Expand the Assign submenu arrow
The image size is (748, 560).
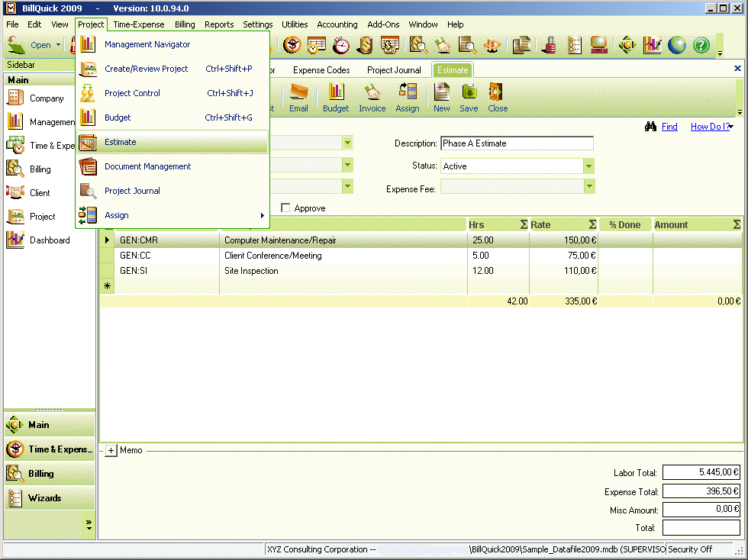(263, 216)
